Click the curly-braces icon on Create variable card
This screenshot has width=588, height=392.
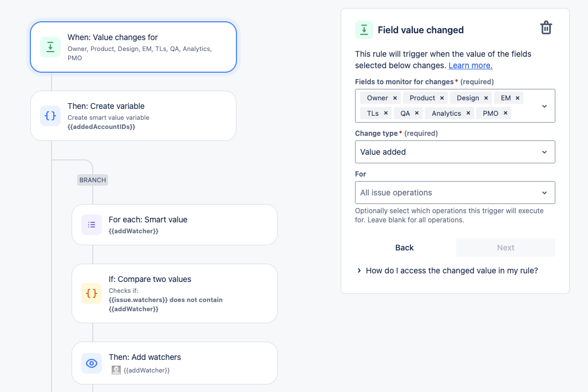click(x=50, y=116)
